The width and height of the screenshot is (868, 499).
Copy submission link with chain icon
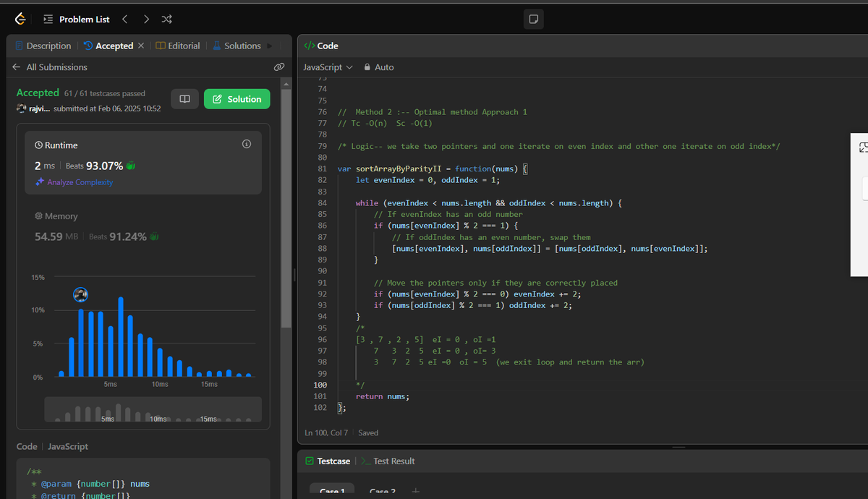[x=279, y=67]
